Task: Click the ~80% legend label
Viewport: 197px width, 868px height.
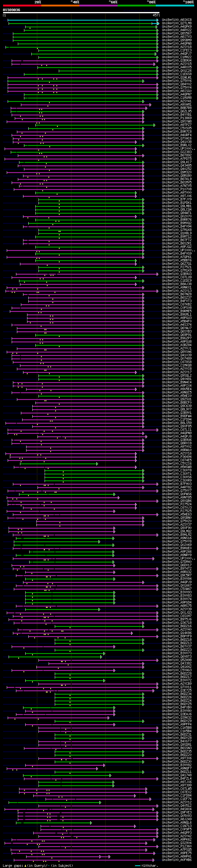Action: (x=151, y=2)
